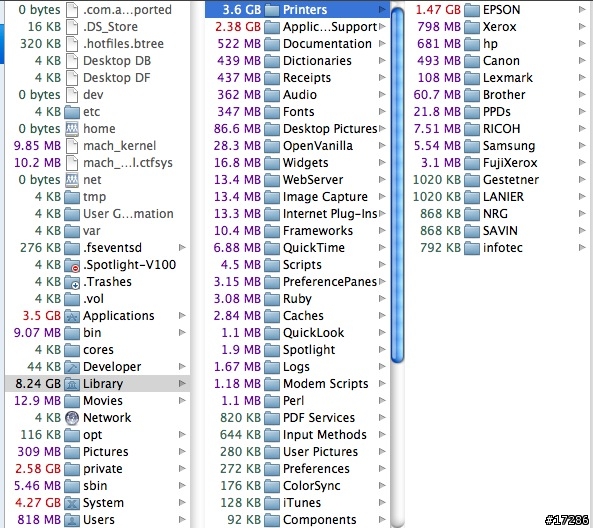Select the Receipts folder row

coord(298,78)
